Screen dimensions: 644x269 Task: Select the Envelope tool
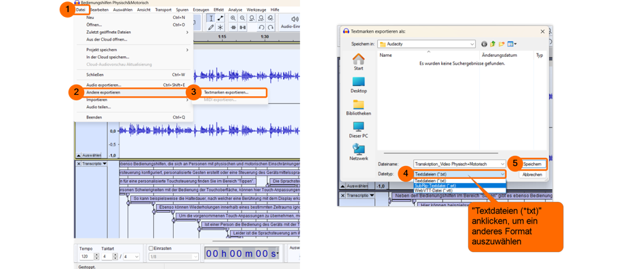pos(221,18)
